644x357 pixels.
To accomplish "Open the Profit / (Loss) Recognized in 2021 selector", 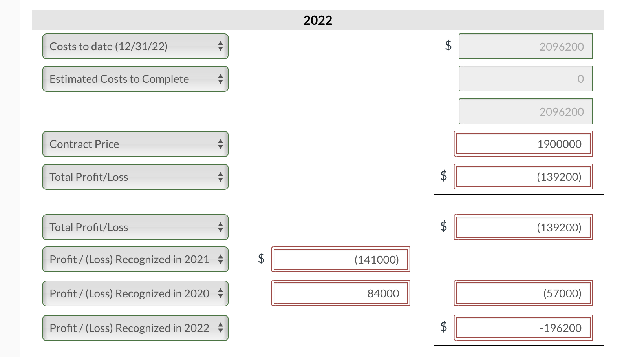I will (x=135, y=259).
